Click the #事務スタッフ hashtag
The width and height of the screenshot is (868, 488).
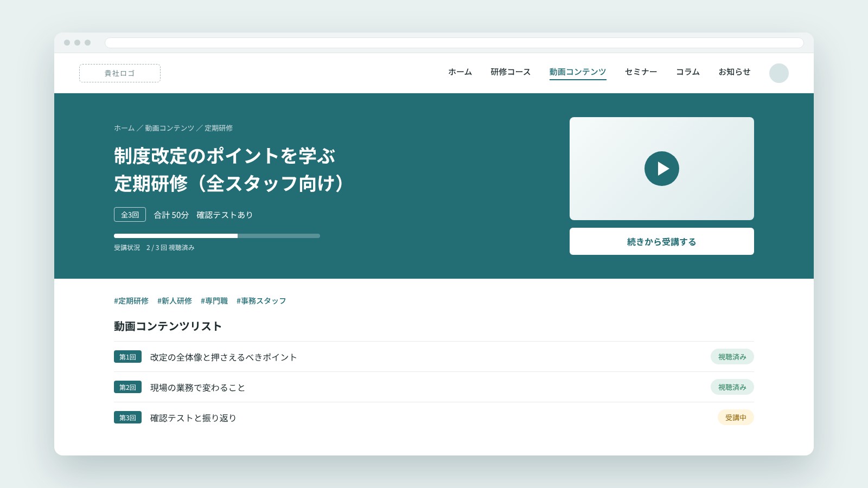[261, 301]
